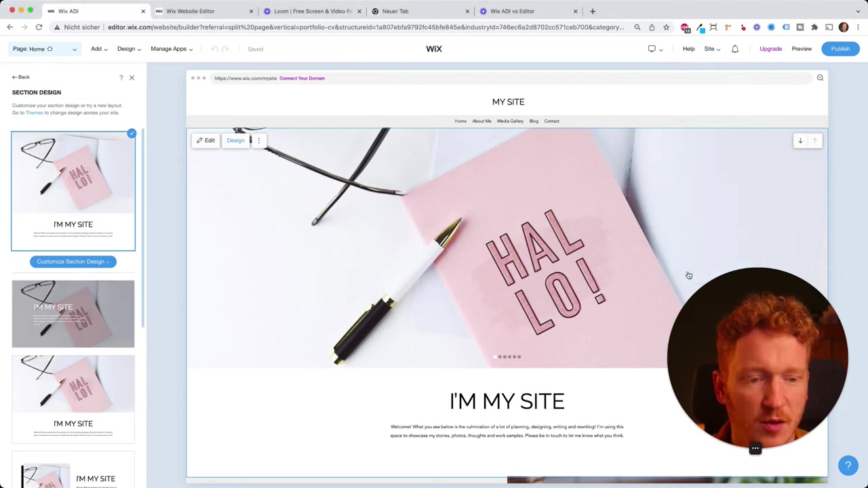
Task: Open the Design menu dropdown
Action: (x=129, y=49)
